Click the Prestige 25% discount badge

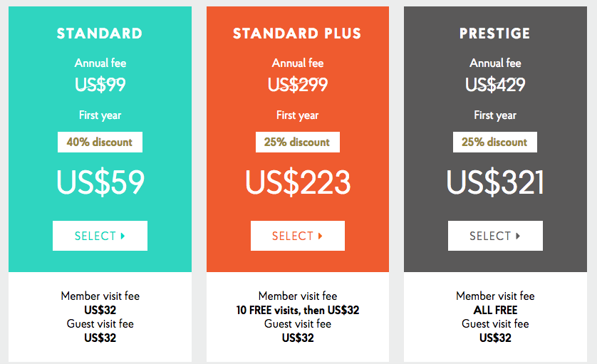(495, 142)
